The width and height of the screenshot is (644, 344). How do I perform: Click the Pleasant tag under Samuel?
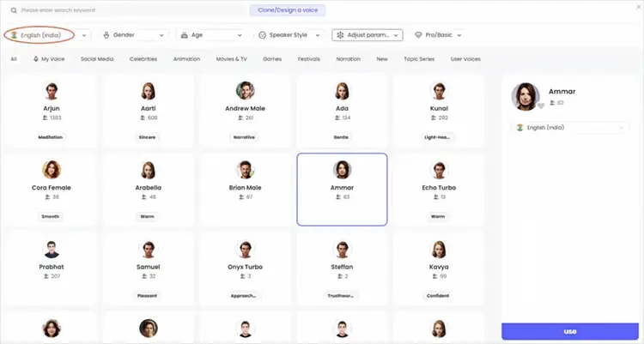click(147, 296)
